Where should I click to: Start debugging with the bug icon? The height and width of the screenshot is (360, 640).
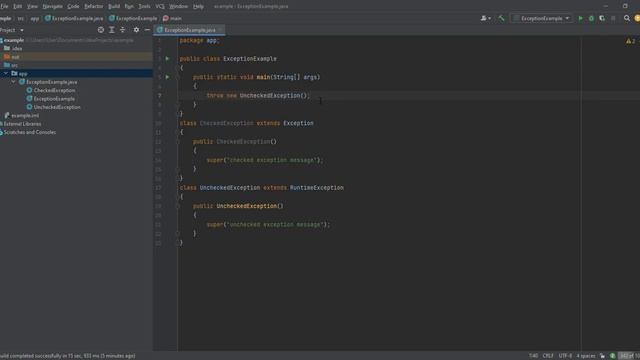click(x=591, y=18)
